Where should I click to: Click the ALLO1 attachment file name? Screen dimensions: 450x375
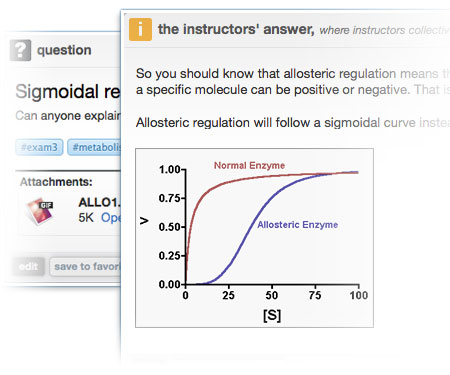point(100,202)
